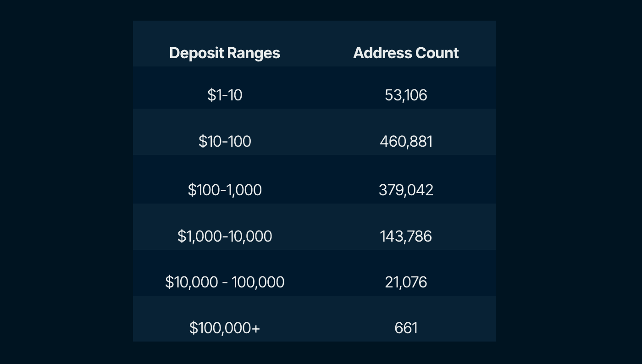642x364 pixels.
Task: Click the 100,000 upper bound in fifth row
Action: click(258, 282)
